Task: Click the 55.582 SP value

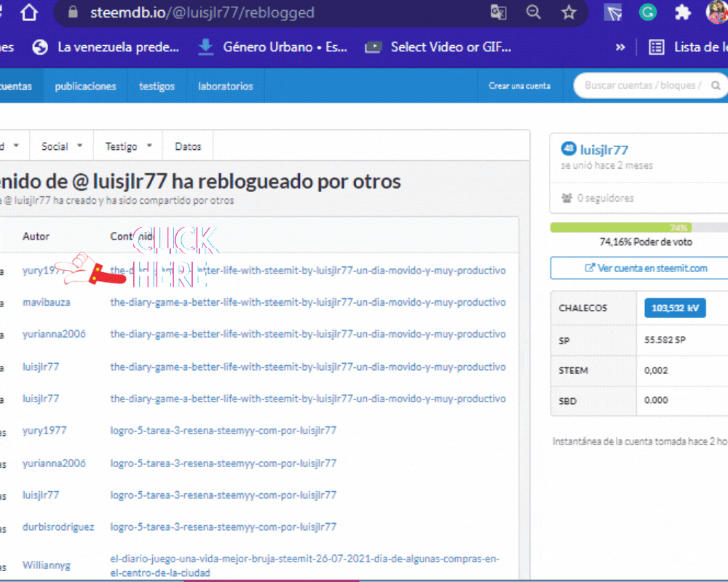Action: point(665,340)
